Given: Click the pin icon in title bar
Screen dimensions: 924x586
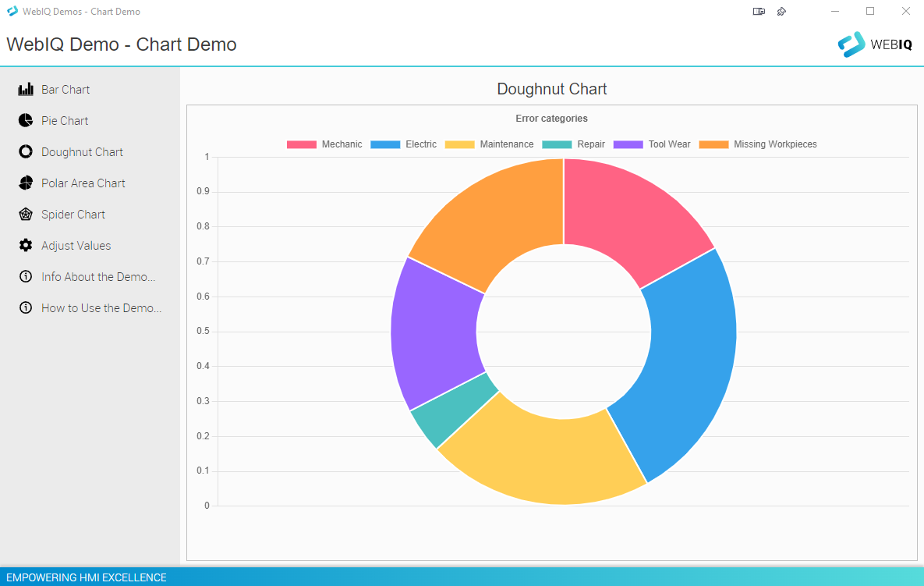Looking at the screenshot, I should pyautogui.click(x=781, y=11).
